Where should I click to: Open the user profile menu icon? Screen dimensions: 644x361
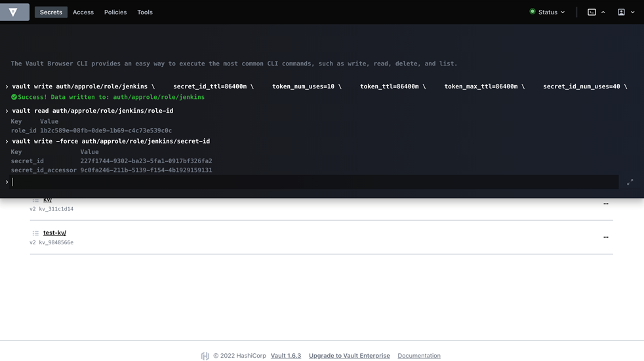(x=621, y=12)
